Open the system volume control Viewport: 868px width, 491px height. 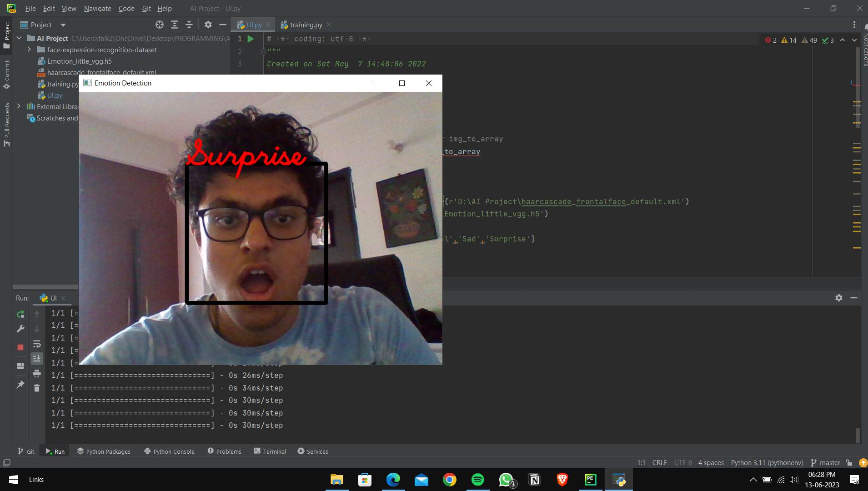[794, 480]
